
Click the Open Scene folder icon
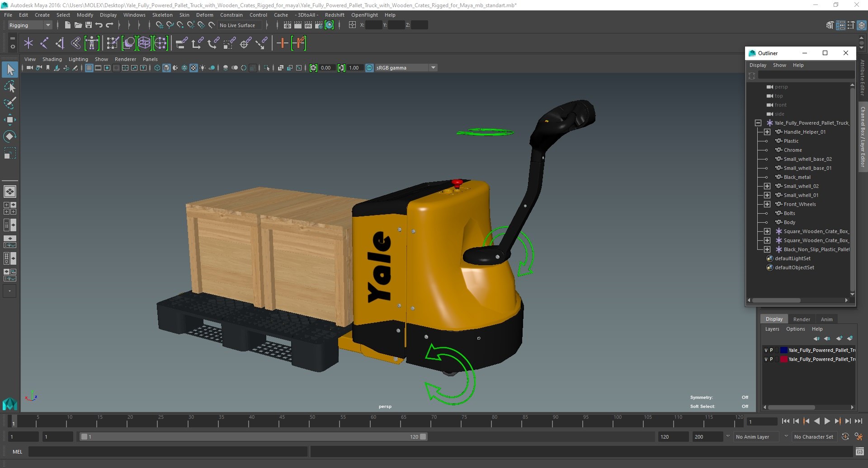78,25
